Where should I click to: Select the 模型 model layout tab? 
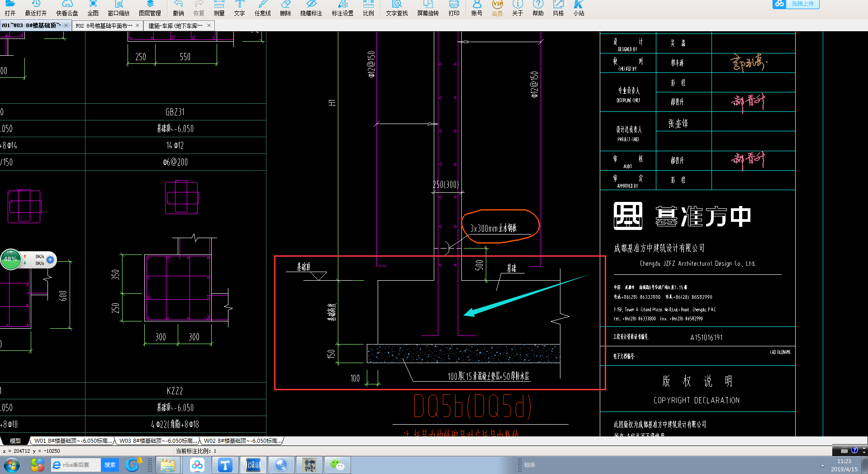(15, 440)
